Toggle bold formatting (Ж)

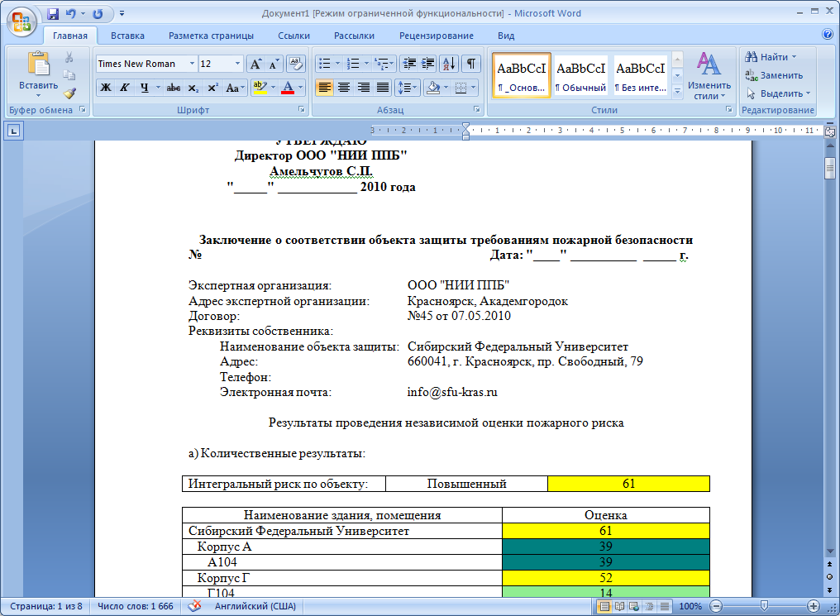click(x=106, y=88)
